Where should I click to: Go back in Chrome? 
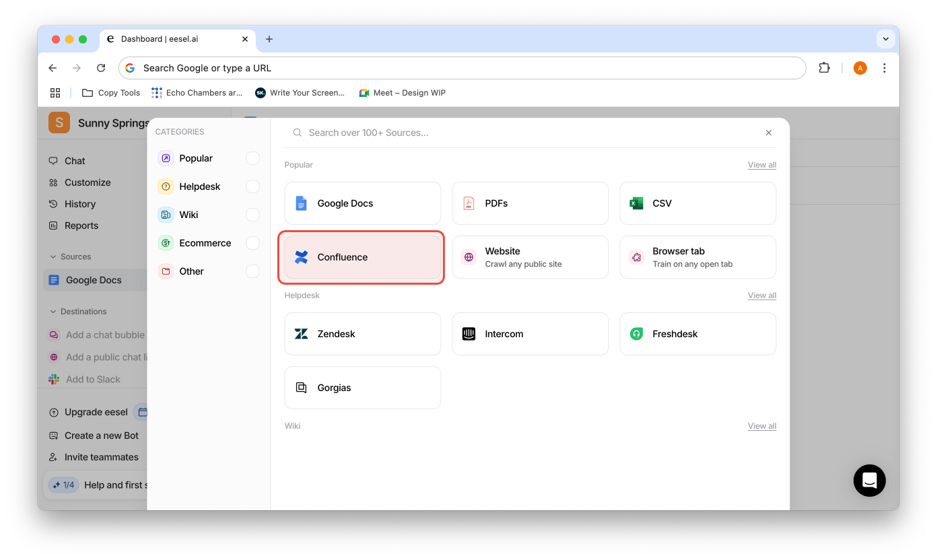pos(53,68)
